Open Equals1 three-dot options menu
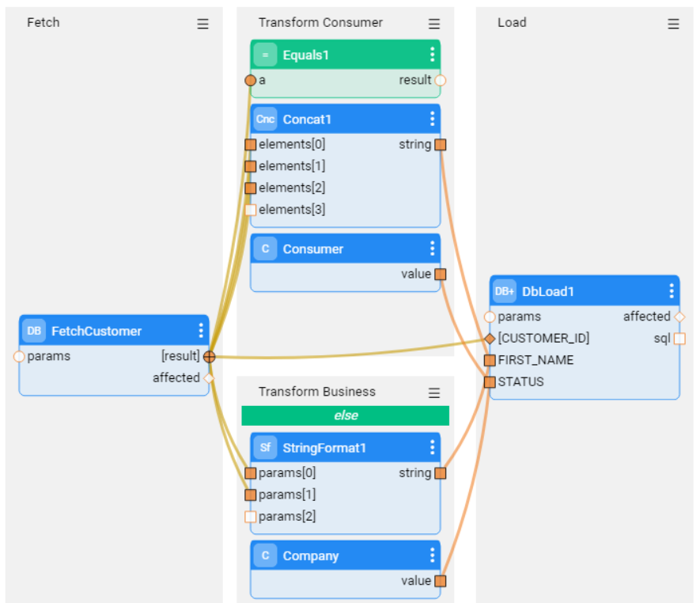The width and height of the screenshot is (700, 603). [x=432, y=55]
